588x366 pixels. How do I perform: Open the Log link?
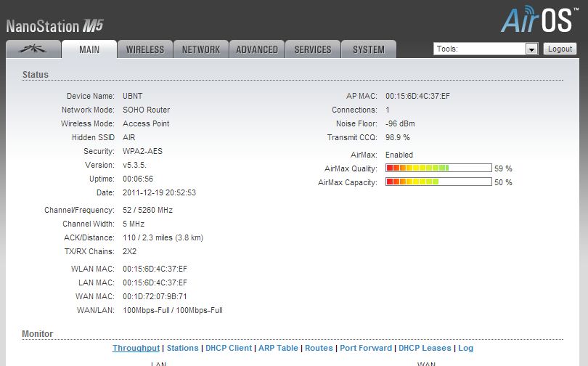click(x=466, y=348)
